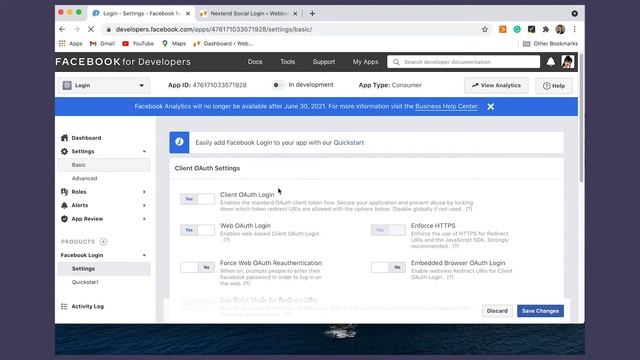Switch to the Nextend Social Login tab
The width and height of the screenshot is (640, 360).
(249, 13)
